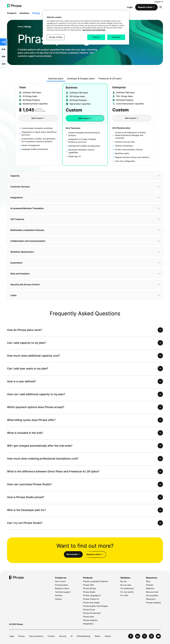The width and height of the screenshot is (170, 644).
Task: Open the Solutions menu
Action: click(24, 13)
